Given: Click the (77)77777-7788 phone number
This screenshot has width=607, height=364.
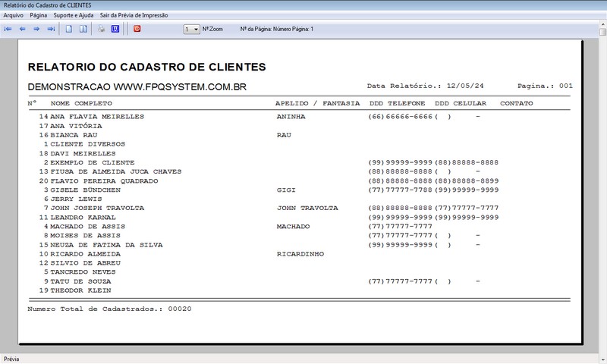Looking at the screenshot, I should pyautogui.click(x=401, y=190).
